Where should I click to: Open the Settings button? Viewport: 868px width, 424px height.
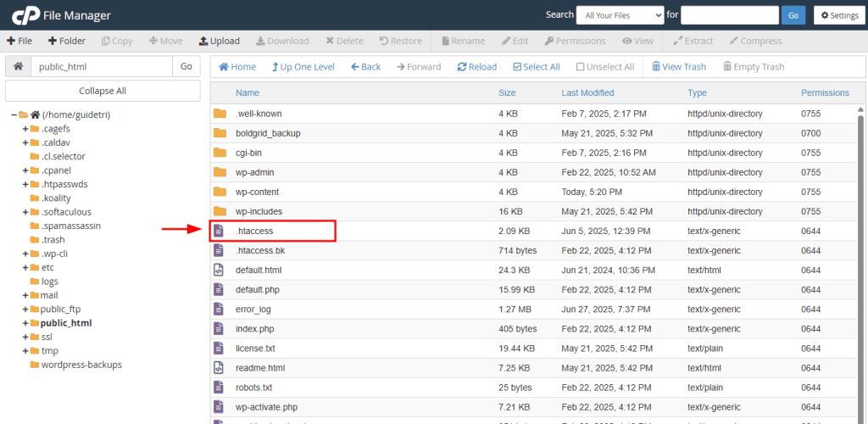pos(837,15)
